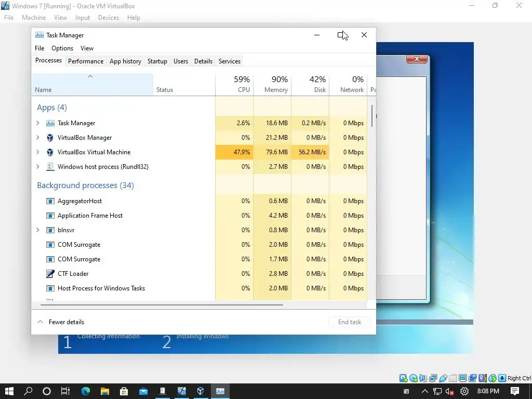The width and height of the screenshot is (532, 399).
Task: Open Task Manager File menu
Action: point(39,48)
